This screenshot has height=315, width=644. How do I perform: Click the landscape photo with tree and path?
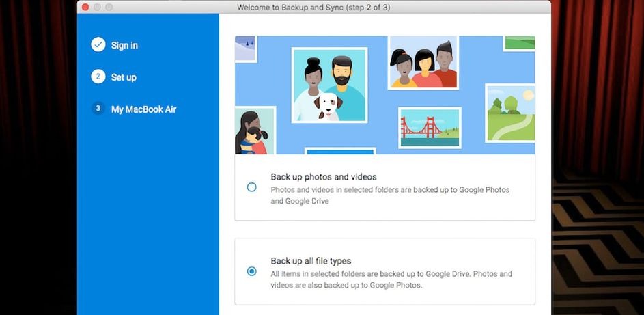(511, 113)
